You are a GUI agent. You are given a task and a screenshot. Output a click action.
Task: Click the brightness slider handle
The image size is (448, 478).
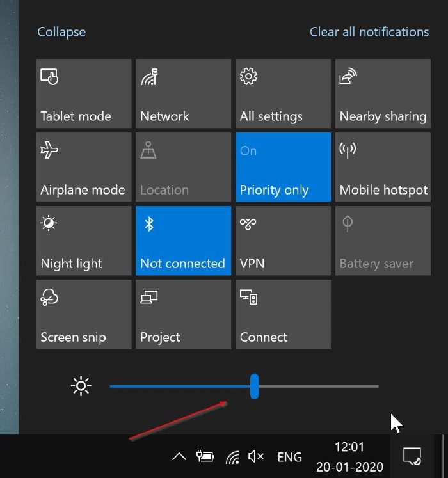[254, 386]
